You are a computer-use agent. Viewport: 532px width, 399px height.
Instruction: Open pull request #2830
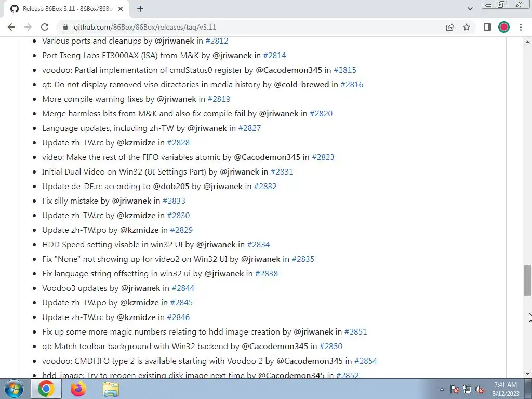(178, 216)
